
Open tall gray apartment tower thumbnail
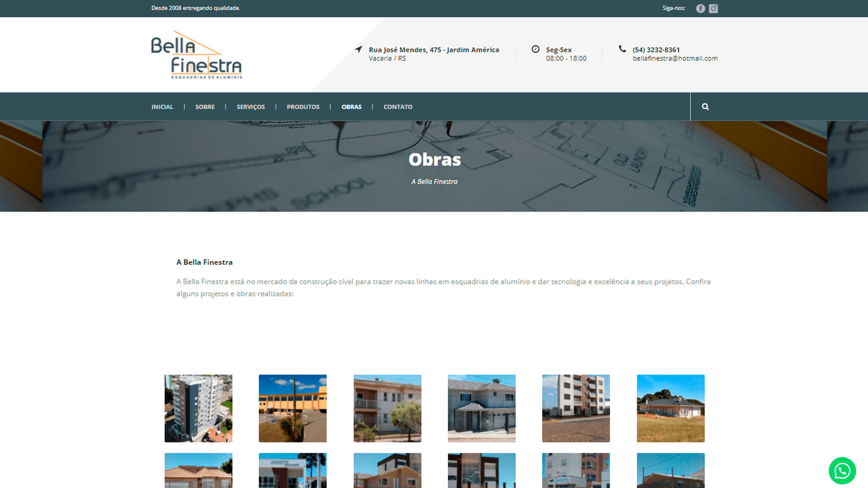[x=198, y=408]
